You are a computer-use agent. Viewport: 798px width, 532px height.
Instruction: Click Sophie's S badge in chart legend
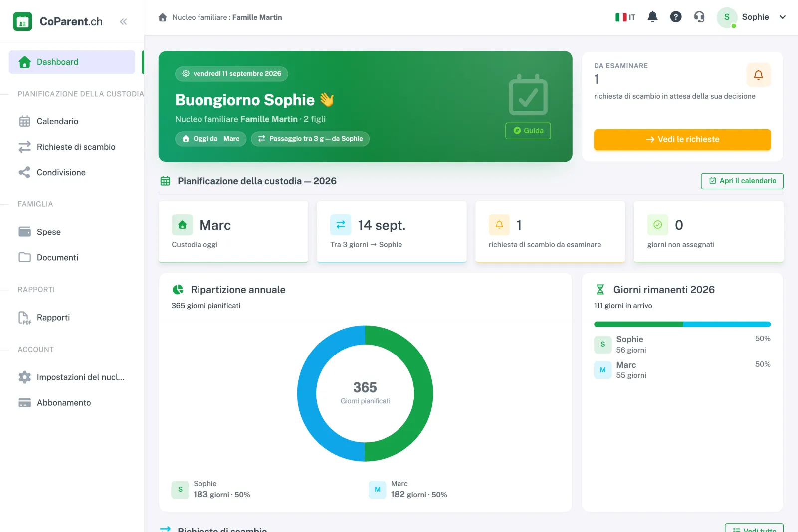pyautogui.click(x=180, y=490)
